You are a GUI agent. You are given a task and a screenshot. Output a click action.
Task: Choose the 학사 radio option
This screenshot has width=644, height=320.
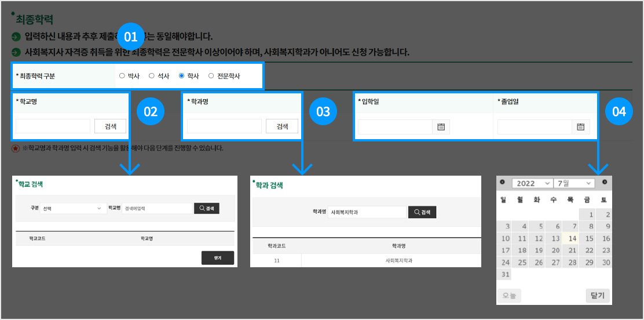point(182,76)
